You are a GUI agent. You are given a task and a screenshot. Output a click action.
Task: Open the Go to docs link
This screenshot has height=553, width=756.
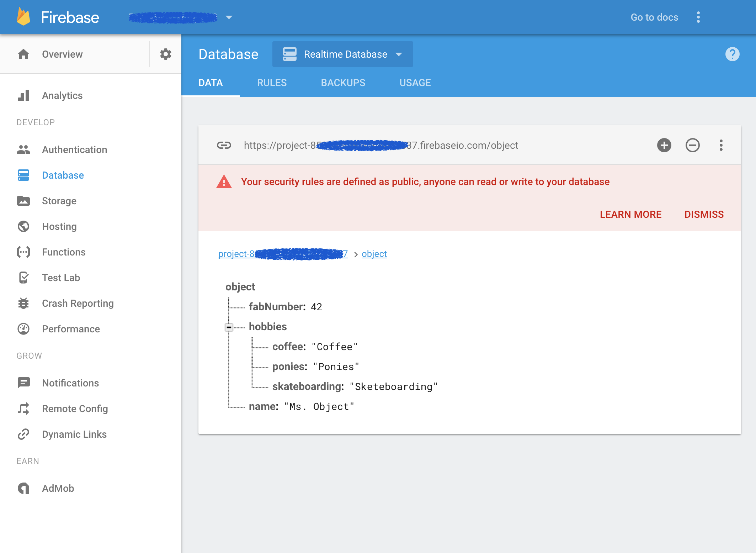pos(654,17)
